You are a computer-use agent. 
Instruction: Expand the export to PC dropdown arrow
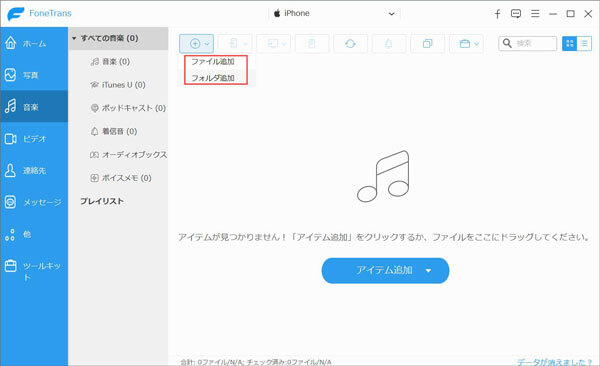[284, 44]
